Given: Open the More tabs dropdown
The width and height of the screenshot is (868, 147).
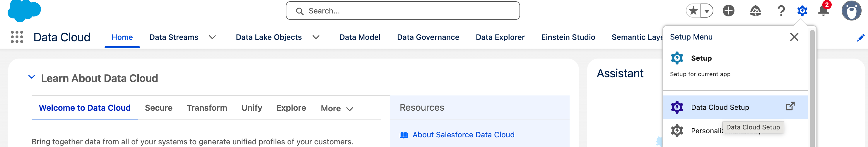Looking at the screenshot, I should tap(337, 109).
